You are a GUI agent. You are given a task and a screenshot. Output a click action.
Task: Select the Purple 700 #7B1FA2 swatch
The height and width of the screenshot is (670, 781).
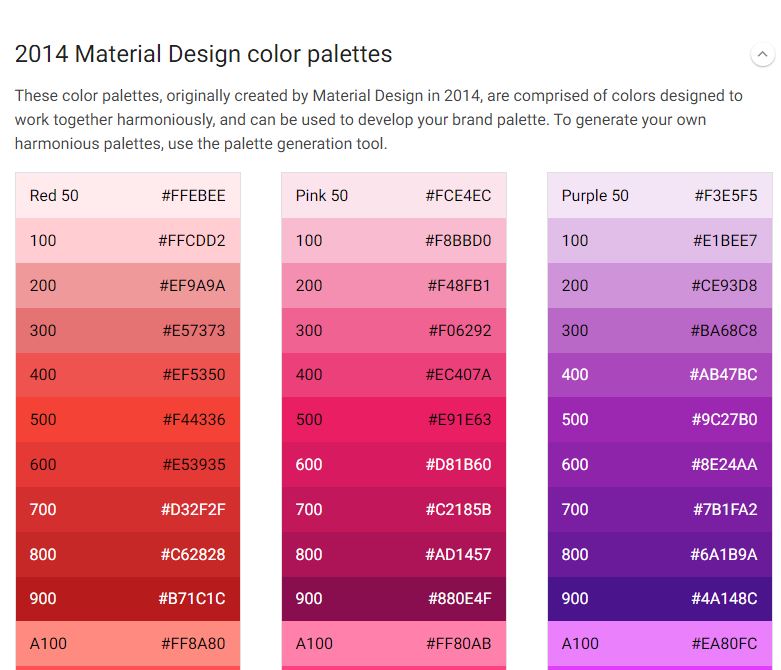click(x=660, y=509)
